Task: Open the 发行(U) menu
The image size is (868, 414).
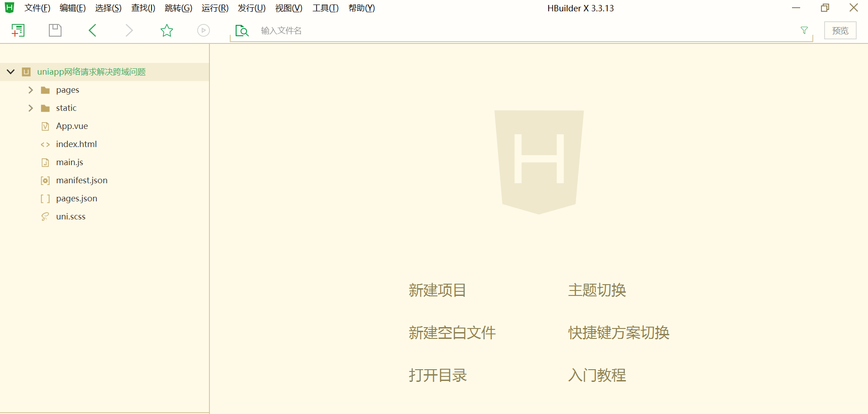Action: pyautogui.click(x=251, y=8)
